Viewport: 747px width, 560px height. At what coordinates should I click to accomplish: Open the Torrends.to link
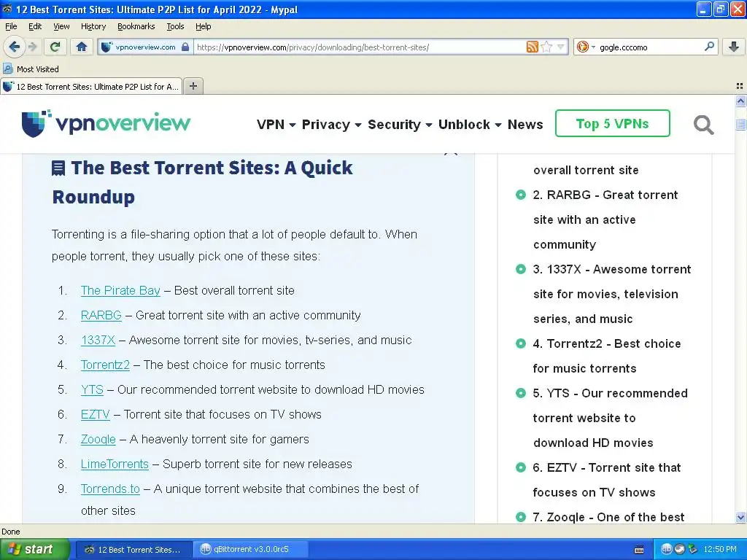point(110,489)
